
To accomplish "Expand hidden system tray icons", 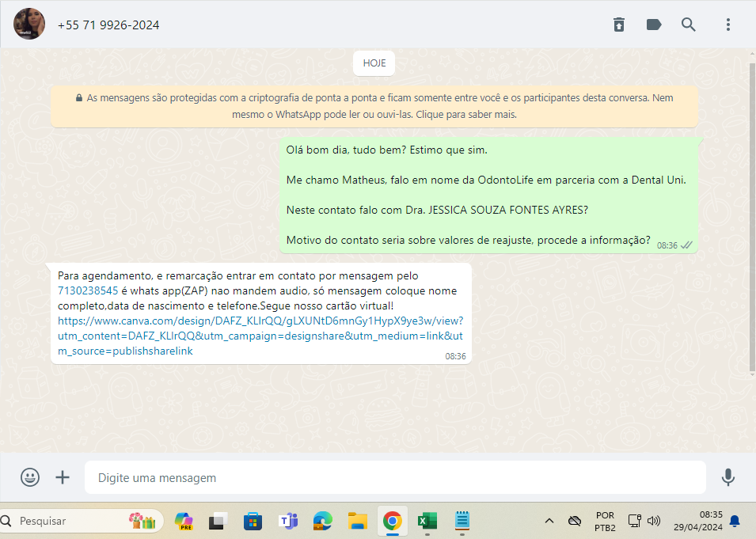I will [x=549, y=521].
